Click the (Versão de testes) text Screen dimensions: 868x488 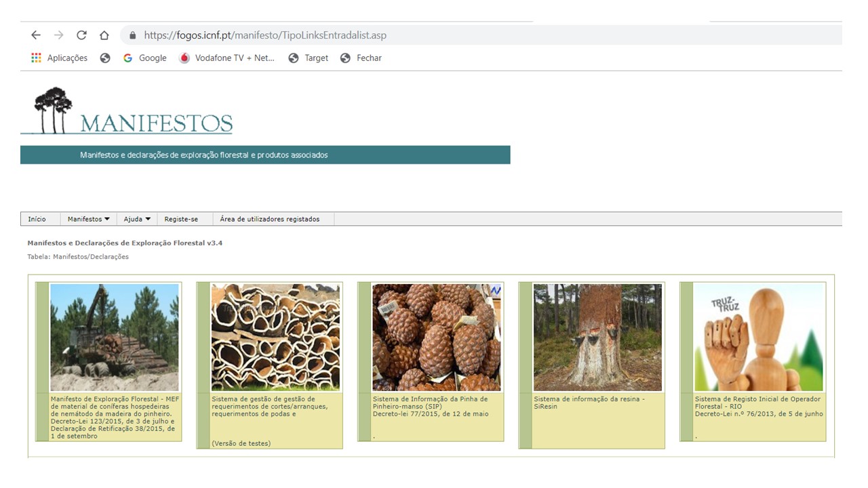[x=241, y=444]
